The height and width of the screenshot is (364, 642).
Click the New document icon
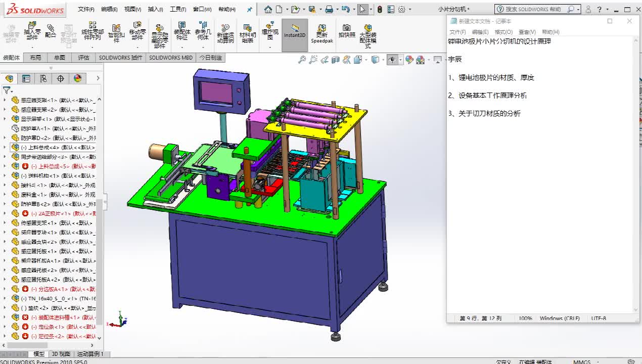pos(279,9)
